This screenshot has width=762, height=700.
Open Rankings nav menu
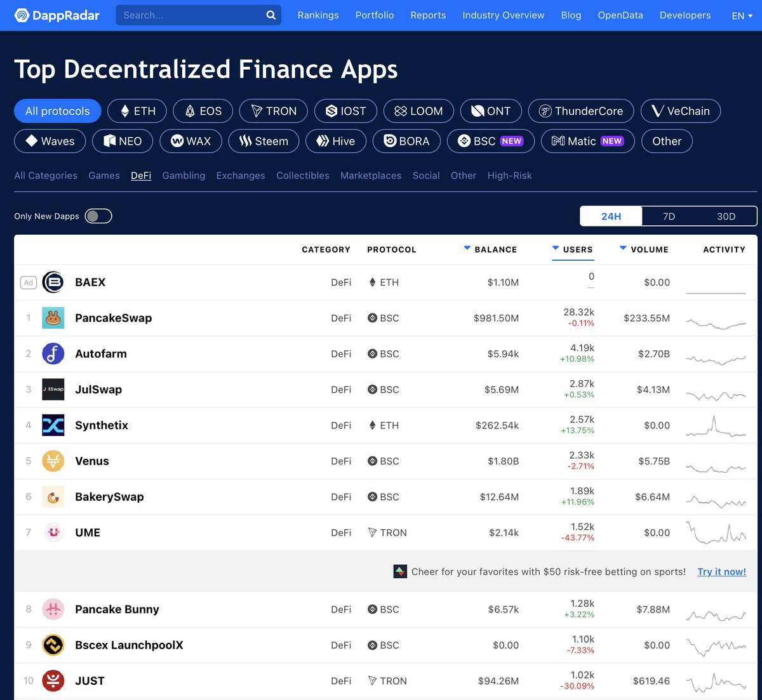(x=318, y=15)
